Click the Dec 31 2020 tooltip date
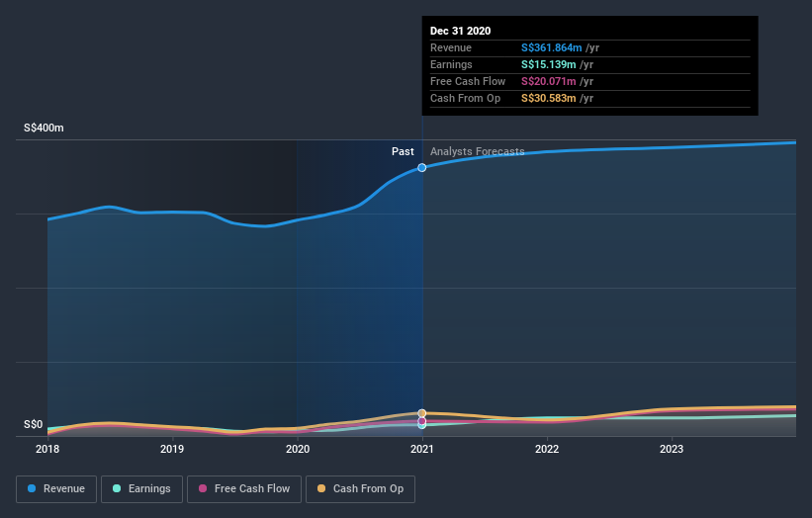812x518 pixels. [x=460, y=31]
